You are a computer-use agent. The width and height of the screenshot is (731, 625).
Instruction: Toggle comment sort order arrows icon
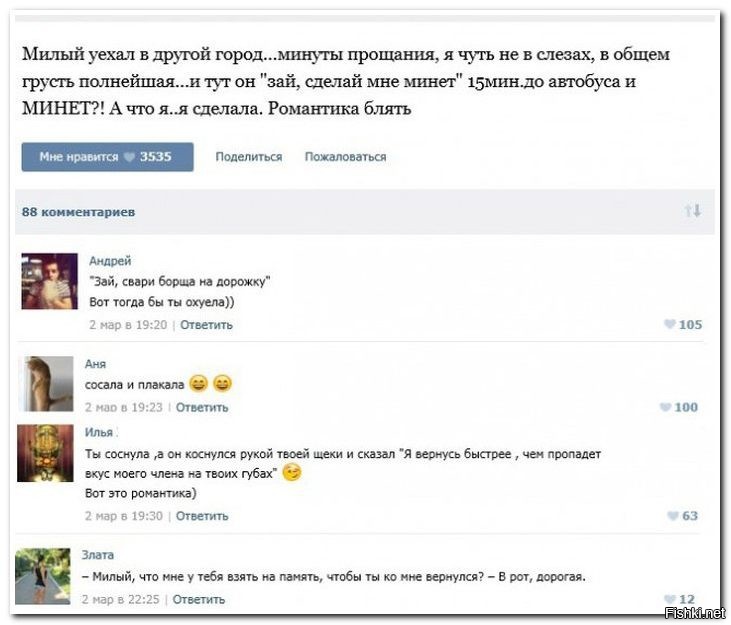click(693, 211)
